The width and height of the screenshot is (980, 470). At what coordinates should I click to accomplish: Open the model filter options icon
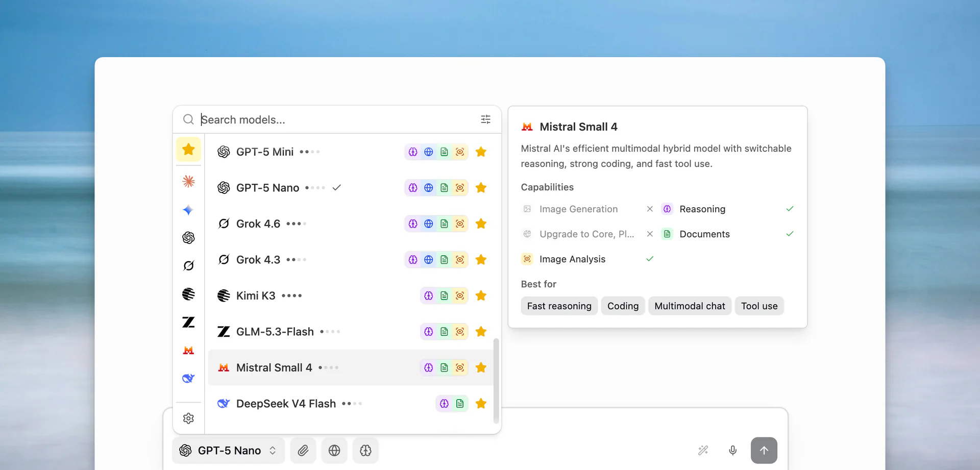point(485,119)
